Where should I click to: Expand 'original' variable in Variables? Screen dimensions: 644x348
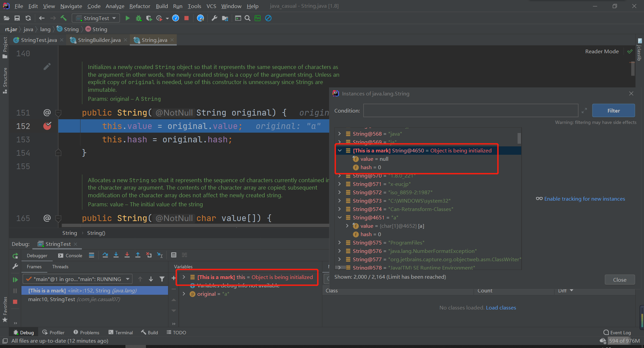tap(184, 294)
